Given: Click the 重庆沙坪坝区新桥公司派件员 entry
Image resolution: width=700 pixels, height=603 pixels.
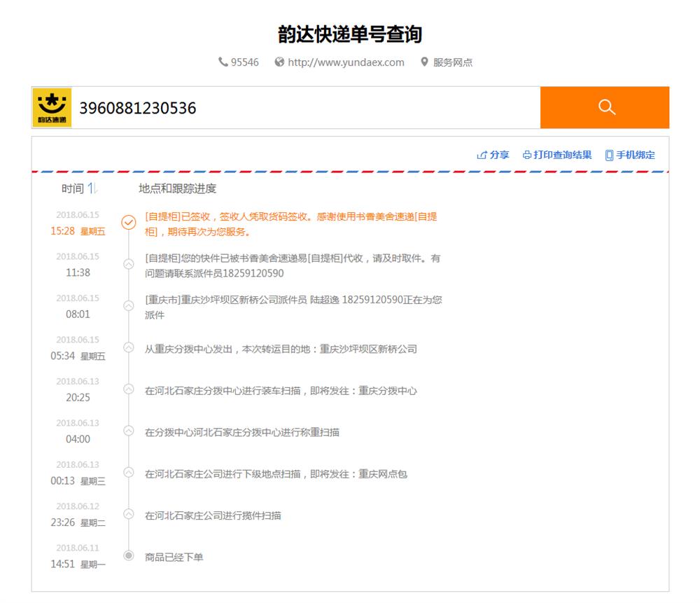Looking at the screenshot, I should click(293, 307).
